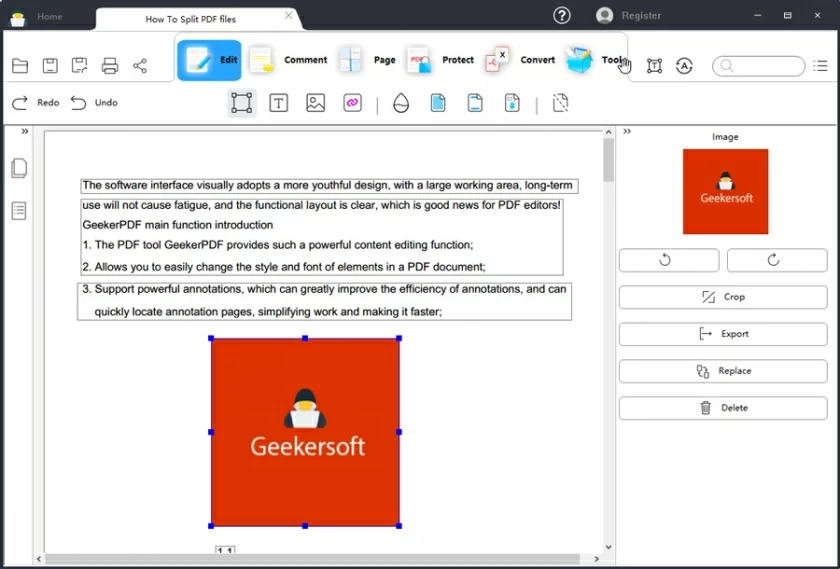Collapse the right Image panel
The height and width of the screenshot is (569, 840).
pos(627,131)
